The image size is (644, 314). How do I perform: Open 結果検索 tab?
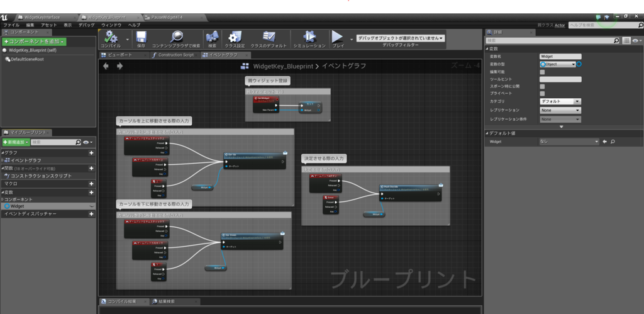175,301
